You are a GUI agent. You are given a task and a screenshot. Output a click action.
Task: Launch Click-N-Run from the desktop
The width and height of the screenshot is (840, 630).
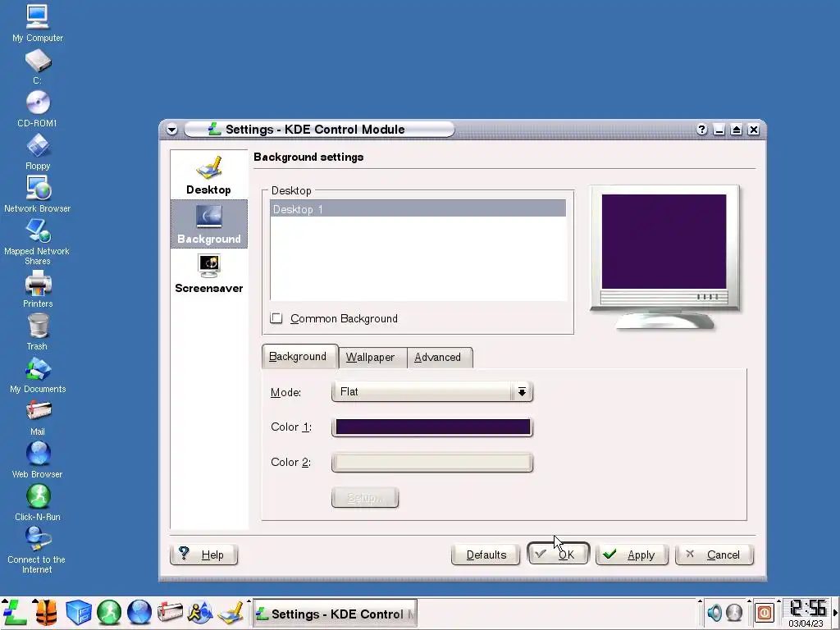click(38, 503)
